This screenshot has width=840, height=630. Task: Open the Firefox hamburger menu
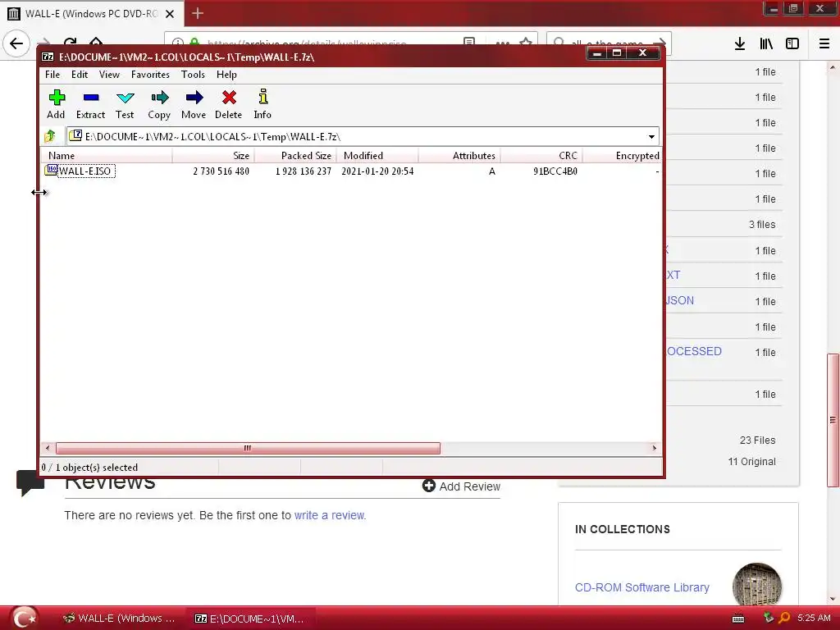[x=824, y=43]
